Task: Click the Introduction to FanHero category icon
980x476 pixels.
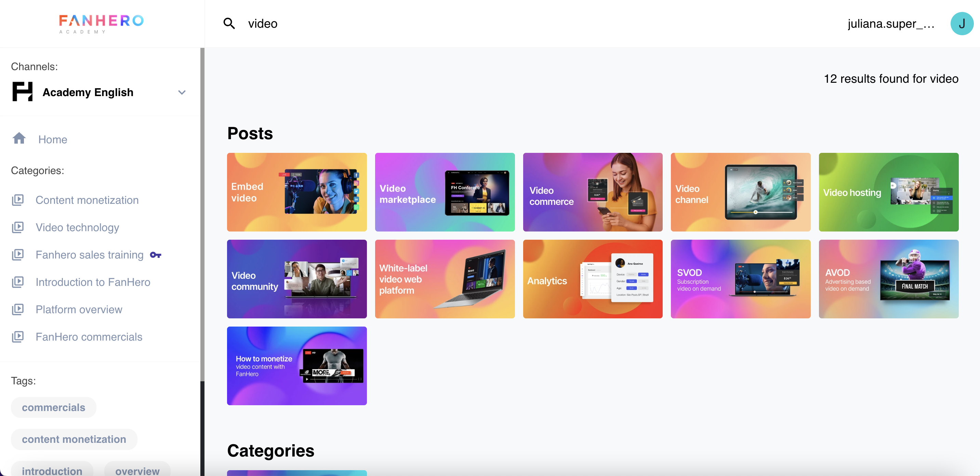Action: 17,282
